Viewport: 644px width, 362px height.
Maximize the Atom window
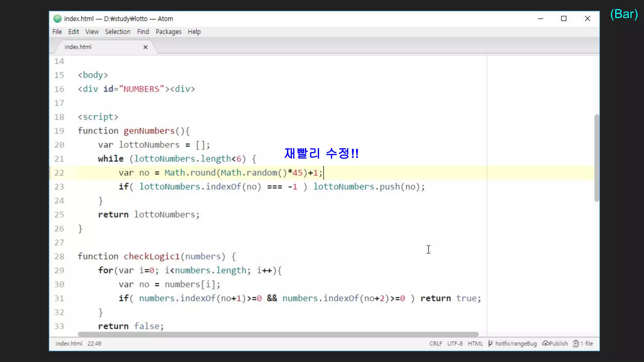[564, 19]
